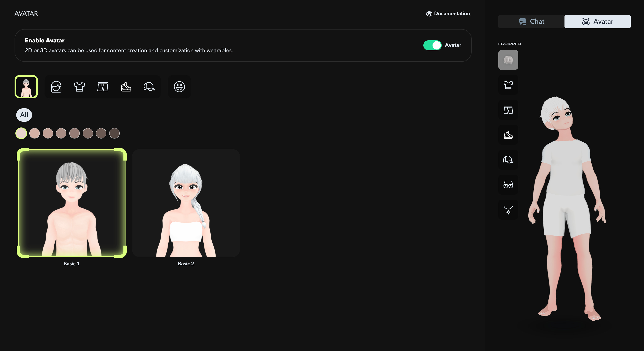
Task: Open the hair category icon
Action: tap(56, 87)
